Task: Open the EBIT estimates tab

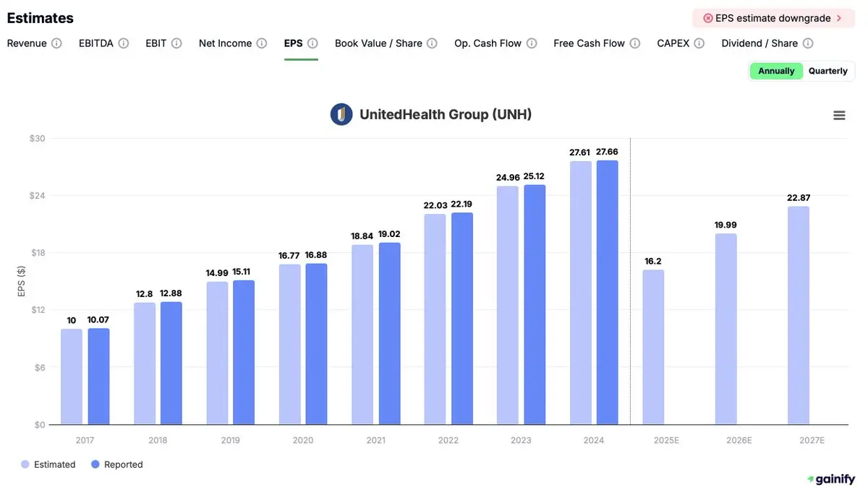Action: coord(156,43)
